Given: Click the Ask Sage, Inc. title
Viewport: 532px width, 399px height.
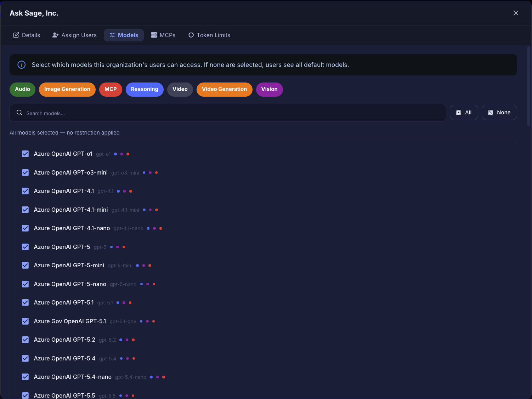Looking at the screenshot, I should 34,13.
